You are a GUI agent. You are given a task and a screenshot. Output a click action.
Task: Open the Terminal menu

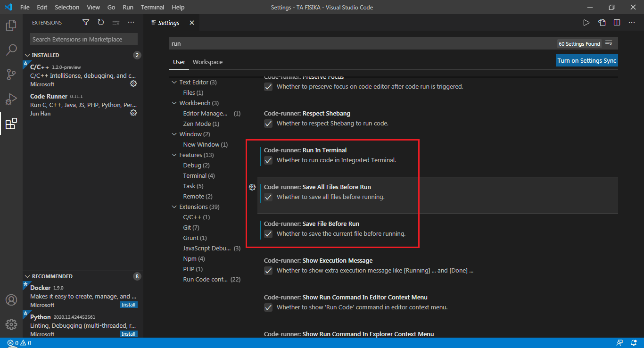pos(152,7)
